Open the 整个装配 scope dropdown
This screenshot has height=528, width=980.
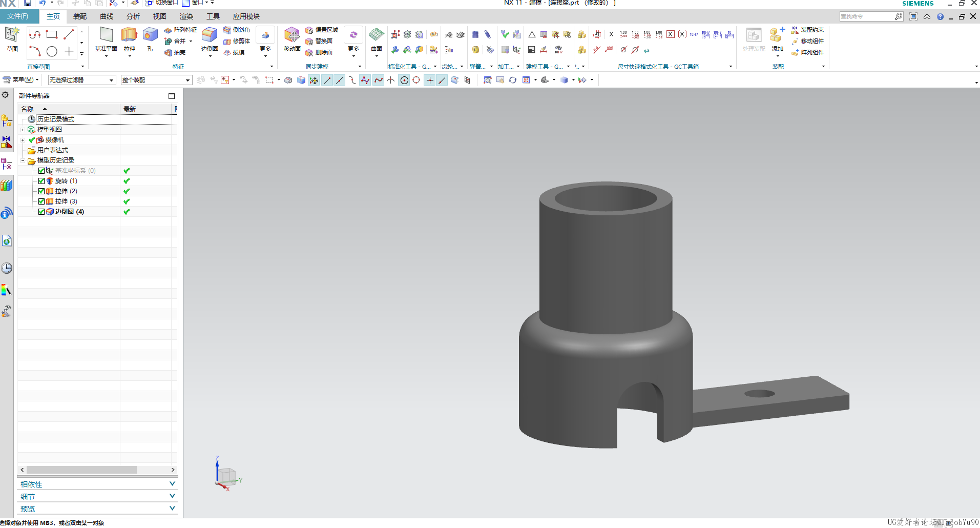point(156,80)
